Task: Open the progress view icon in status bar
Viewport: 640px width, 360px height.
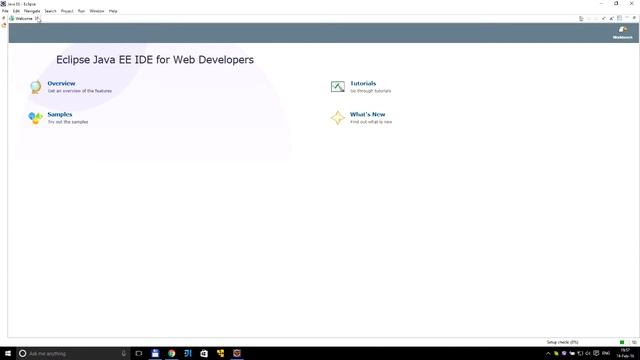Action: (634, 342)
